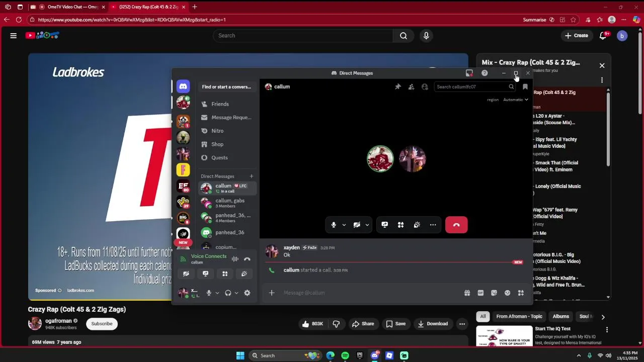This screenshot has height=362, width=644.
Task: Open apps launcher in message bar
Action: click(521, 293)
